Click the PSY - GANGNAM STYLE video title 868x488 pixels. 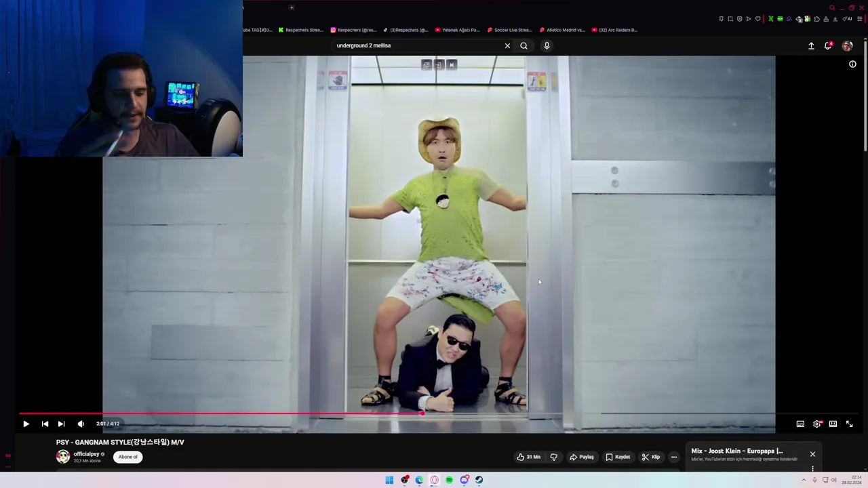[120, 442]
